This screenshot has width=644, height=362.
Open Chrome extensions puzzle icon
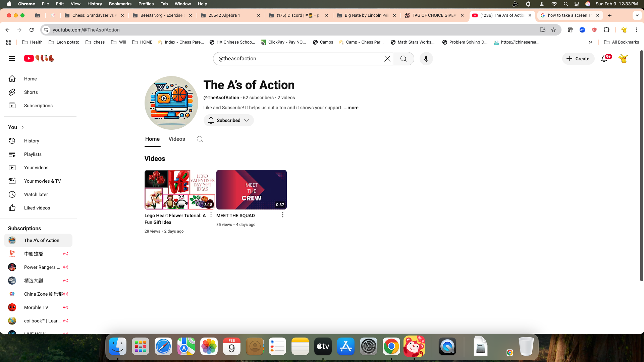coord(606,30)
